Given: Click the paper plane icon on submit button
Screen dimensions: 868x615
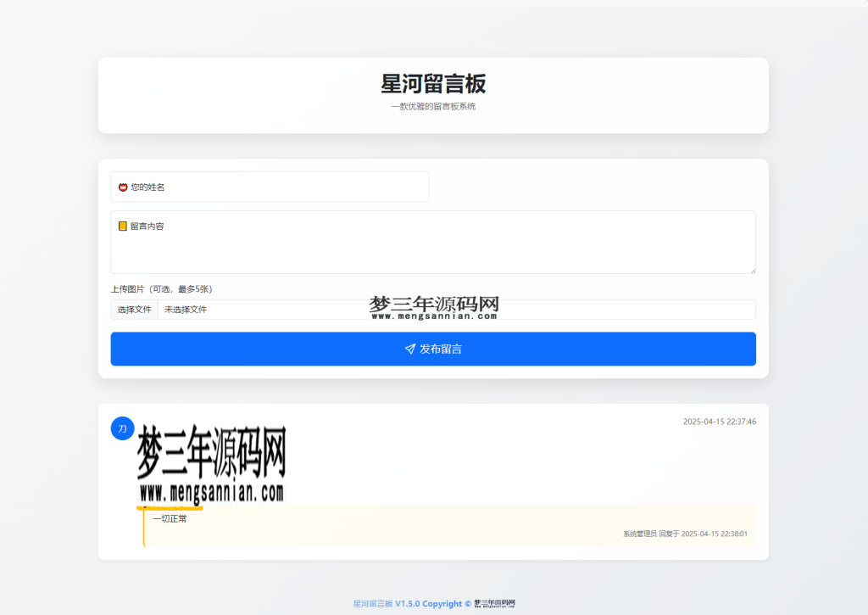Looking at the screenshot, I should [x=409, y=349].
